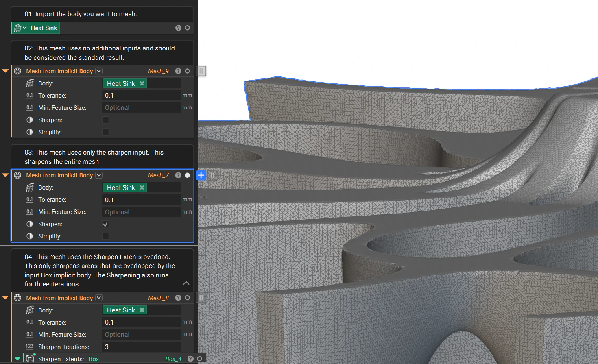The height and width of the screenshot is (364, 598).
Task: Click the 0.1 icon beside Tolerance in Mesh_8
Action: pyautogui.click(x=30, y=322)
